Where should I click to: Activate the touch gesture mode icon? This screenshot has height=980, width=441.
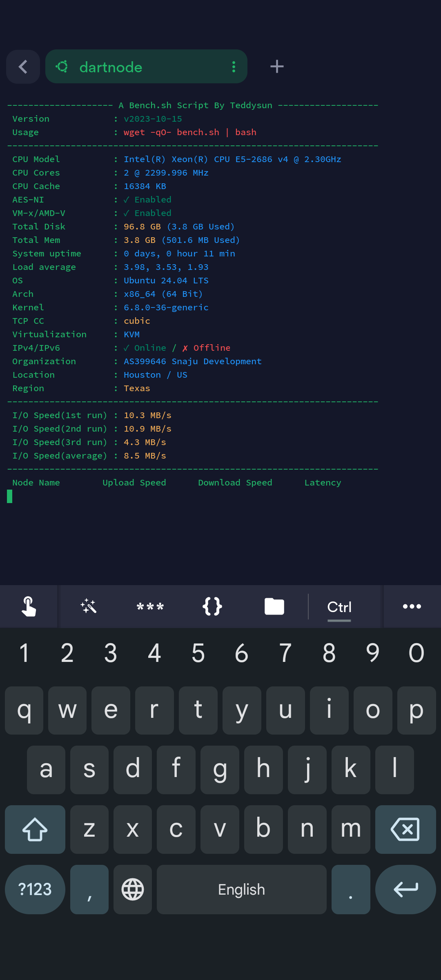29,606
